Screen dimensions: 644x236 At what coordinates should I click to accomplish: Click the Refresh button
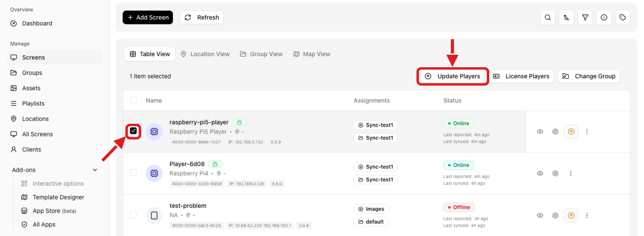click(202, 17)
